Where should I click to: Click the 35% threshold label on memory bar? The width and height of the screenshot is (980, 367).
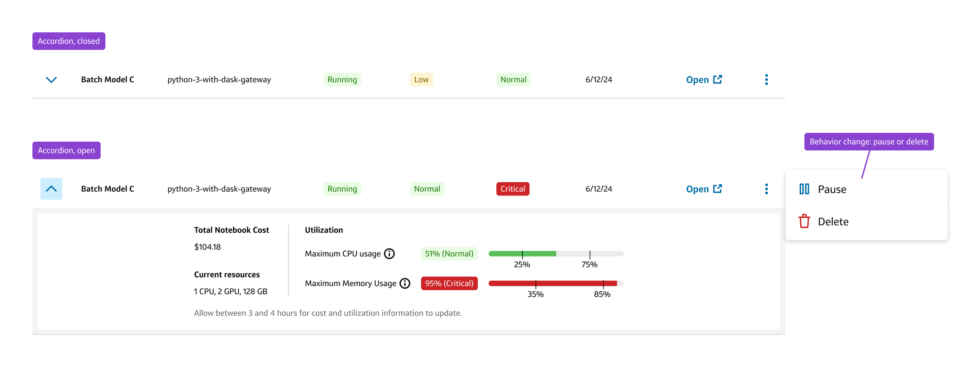[535, 295]
